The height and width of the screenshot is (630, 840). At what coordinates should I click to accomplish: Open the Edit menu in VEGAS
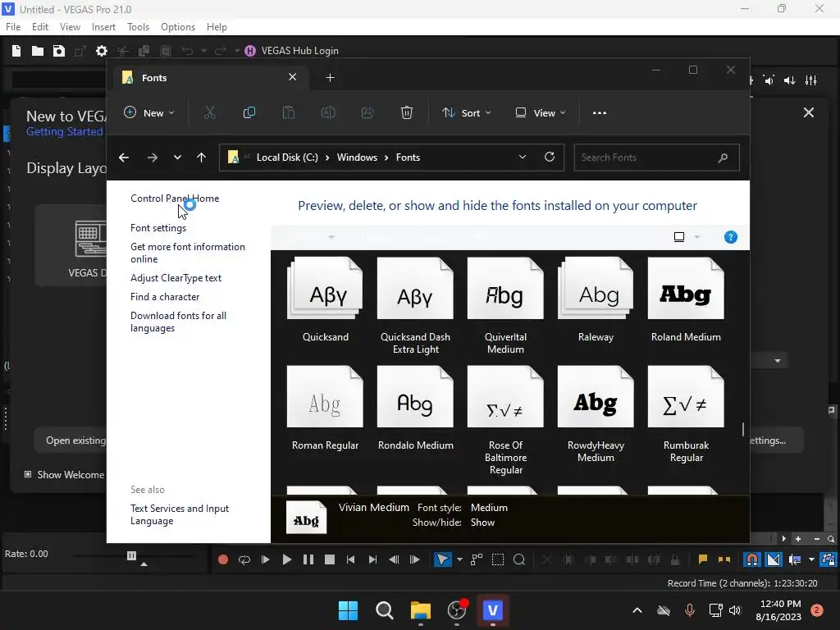(x=40, y=27)
